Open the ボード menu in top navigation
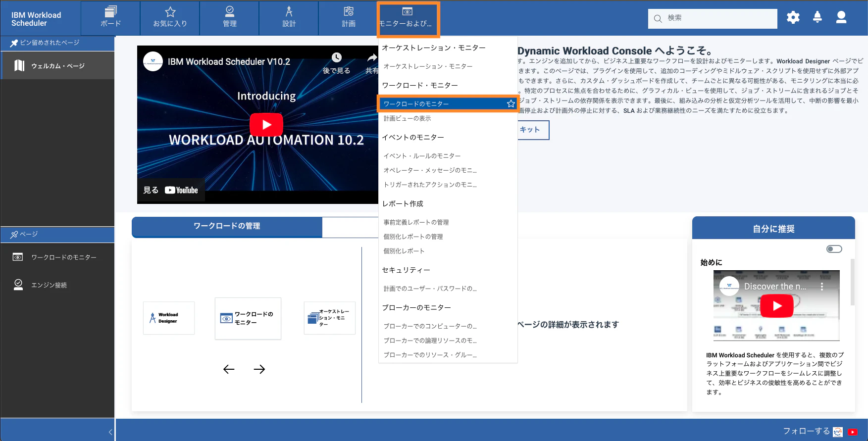The width and height of the screenshot is (868, 441). pyautogui.click(x=110, y=17)
